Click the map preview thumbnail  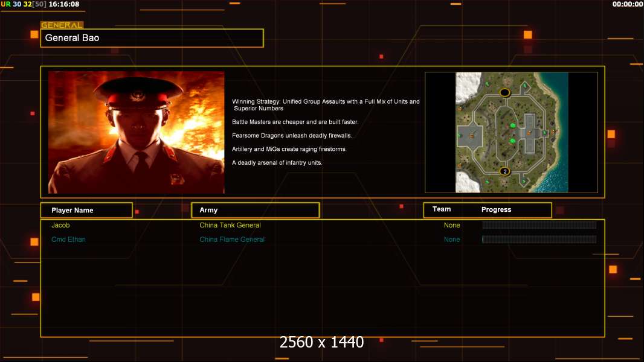click(x=511, y=132)
